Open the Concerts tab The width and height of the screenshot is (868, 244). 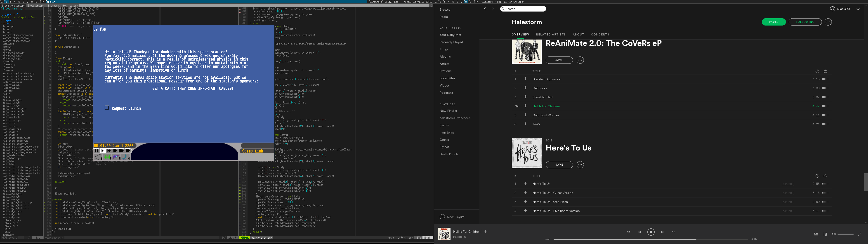(600, 34)
